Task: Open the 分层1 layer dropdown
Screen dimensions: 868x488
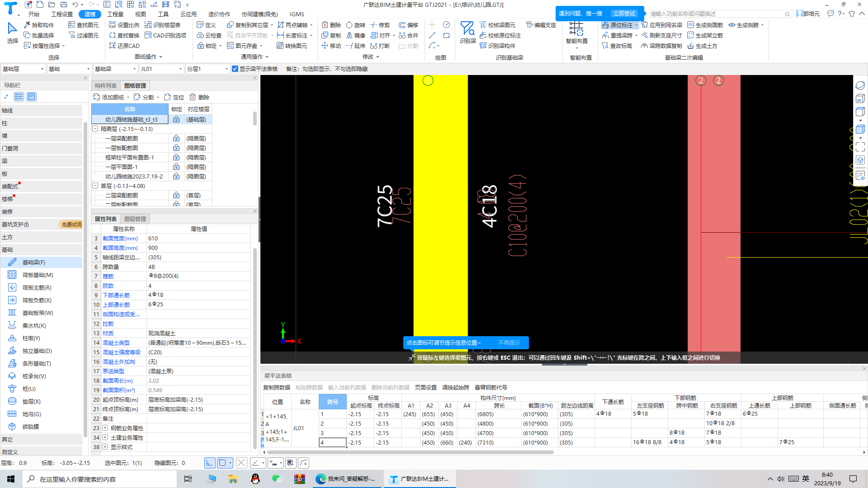Action: 208,69
